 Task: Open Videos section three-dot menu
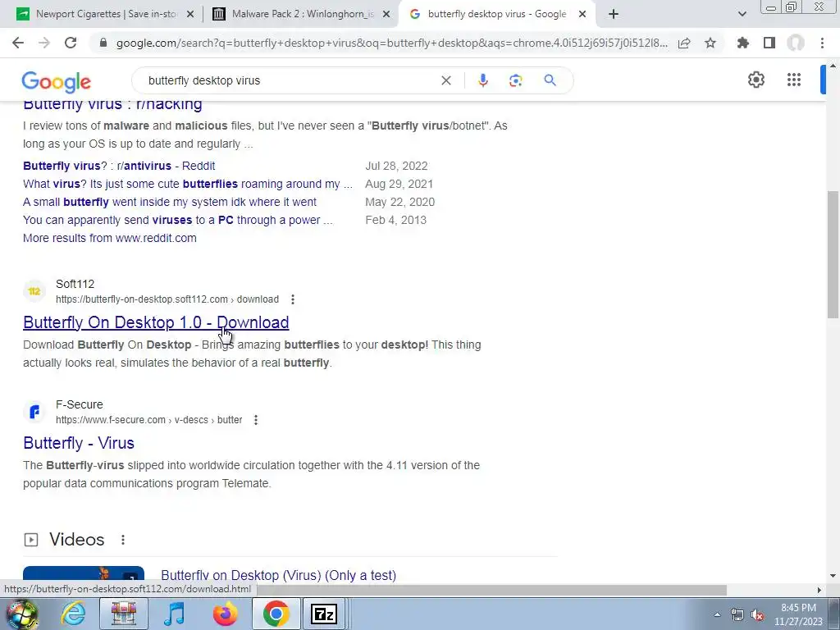(123, 540)
